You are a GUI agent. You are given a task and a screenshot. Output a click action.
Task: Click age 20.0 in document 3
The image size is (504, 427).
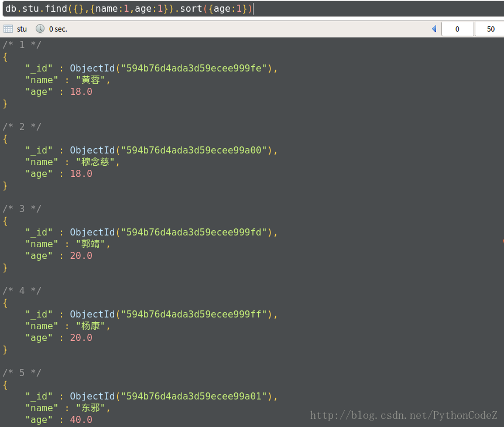click(x=81, y=256)
